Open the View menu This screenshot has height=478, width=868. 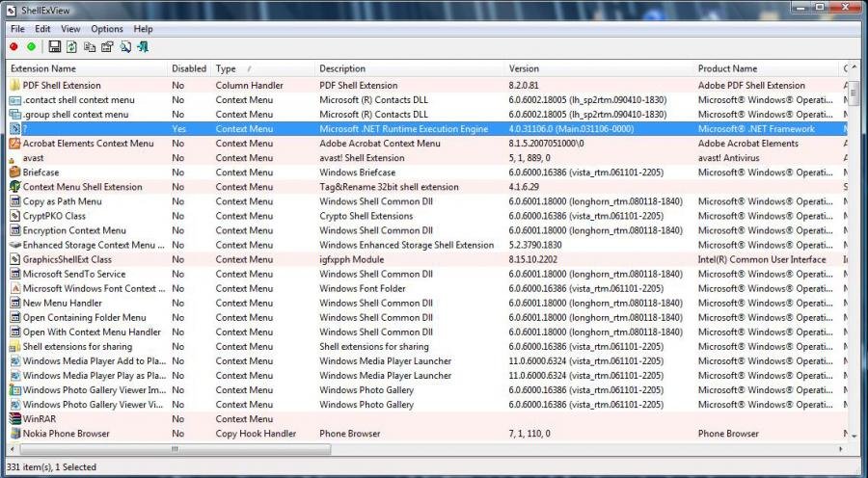[x=70, y=29]
